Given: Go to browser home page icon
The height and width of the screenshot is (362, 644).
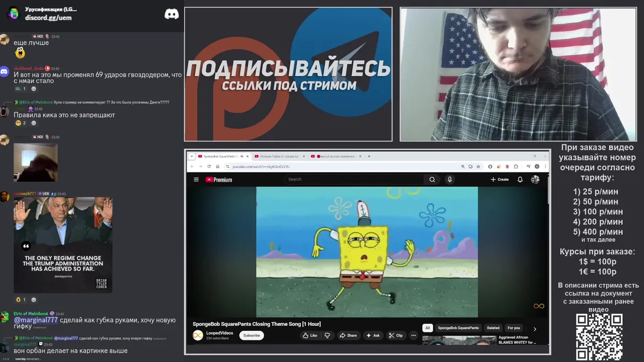Looking at the screenshot, I should [x=217, y=166].
